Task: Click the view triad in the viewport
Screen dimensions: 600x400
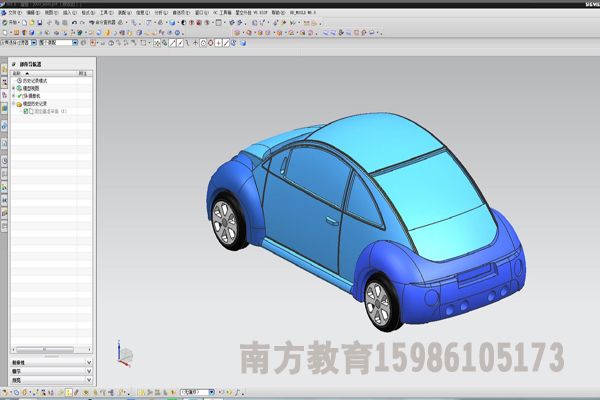Action: tap(124, 354)
